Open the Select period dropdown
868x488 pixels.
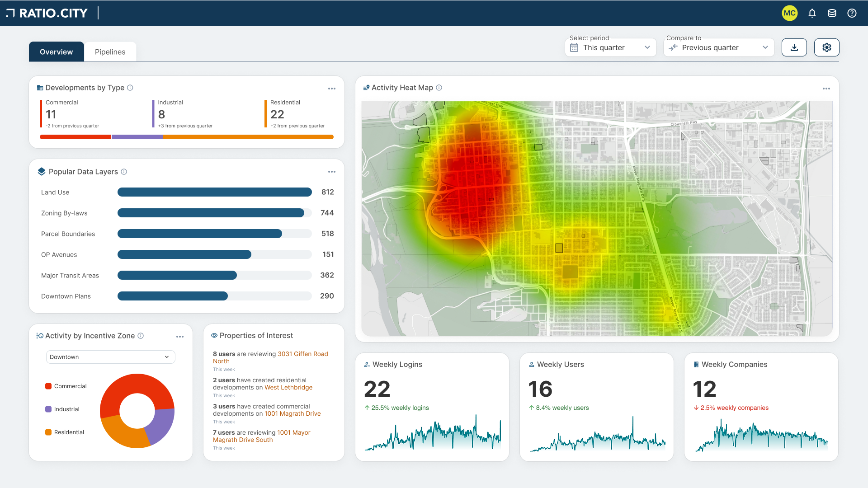point(611,47)
